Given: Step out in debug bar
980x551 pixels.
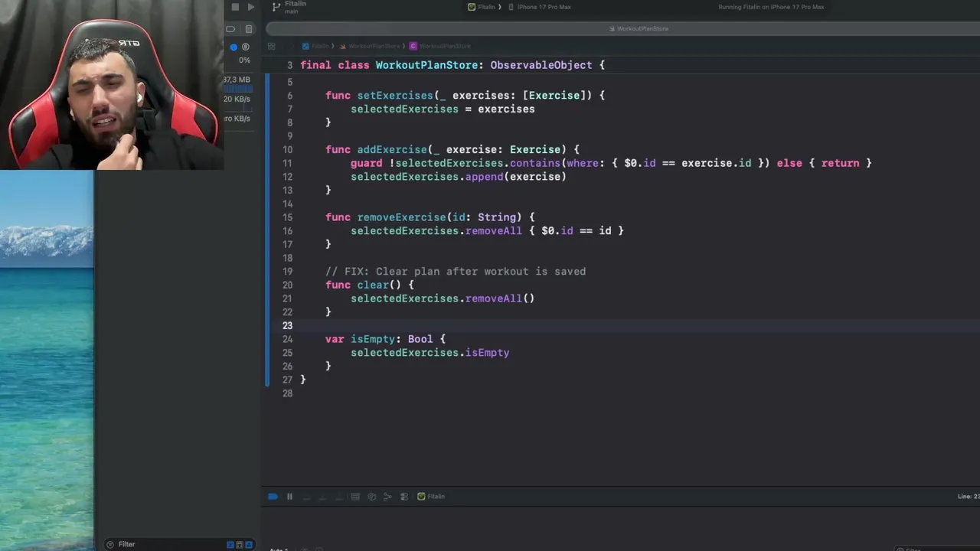Looking at the screenshot, I should (338, 497).
